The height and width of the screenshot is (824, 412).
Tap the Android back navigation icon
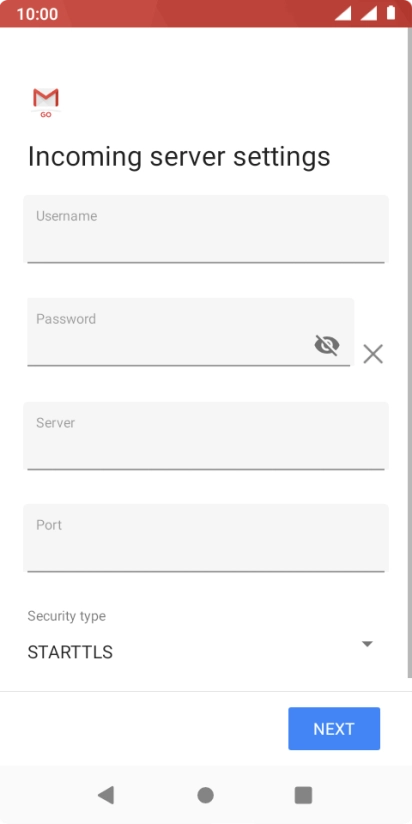pyautogui.click(x=106, y=795)
